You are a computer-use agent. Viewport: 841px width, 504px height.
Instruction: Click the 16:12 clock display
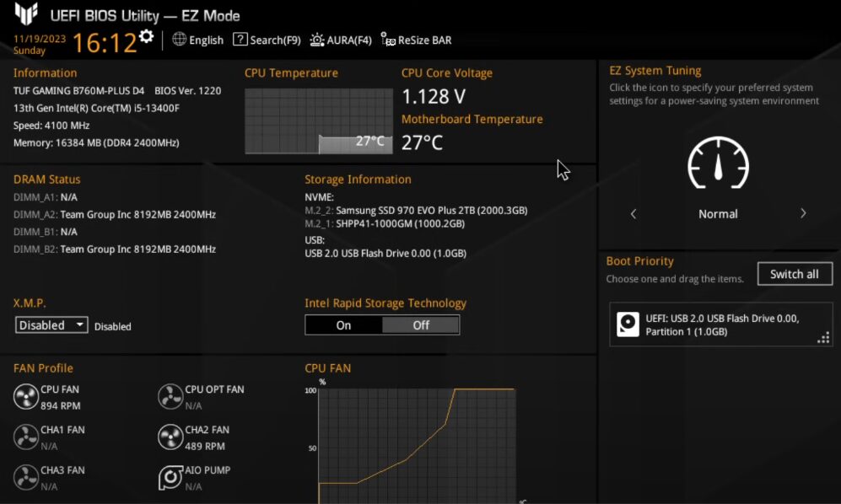click(x=105, y=43)
